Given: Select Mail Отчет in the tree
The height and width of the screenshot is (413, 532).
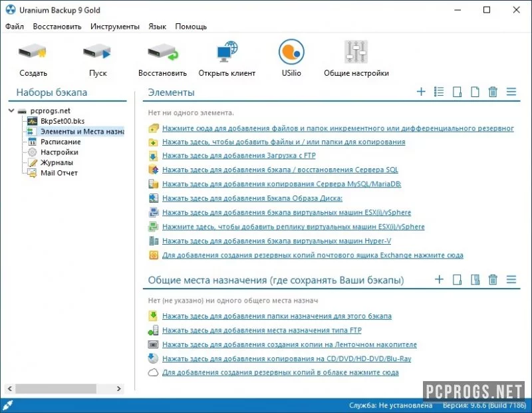Looking at the screenshot, I should pyautogui.click(x=59, y=173).
